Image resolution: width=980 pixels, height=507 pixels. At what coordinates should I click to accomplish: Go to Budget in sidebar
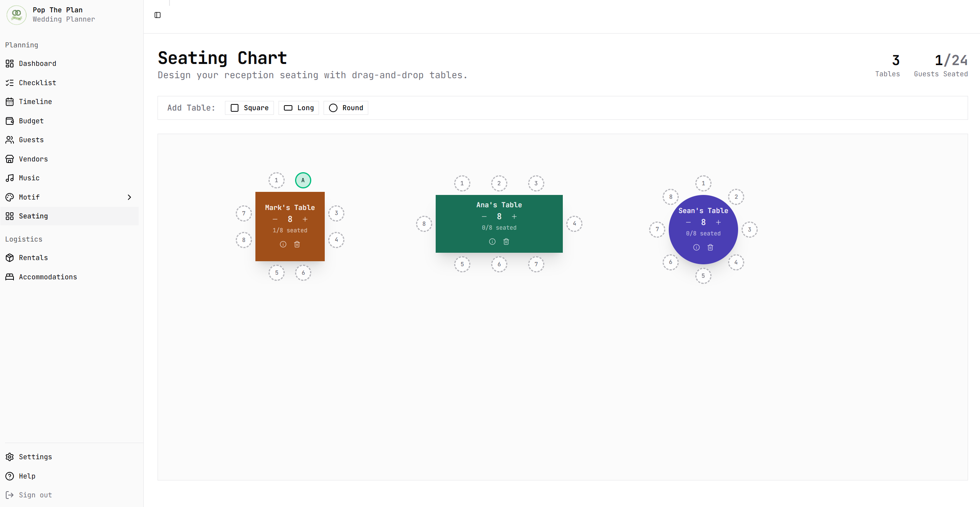tap(31, 121)
